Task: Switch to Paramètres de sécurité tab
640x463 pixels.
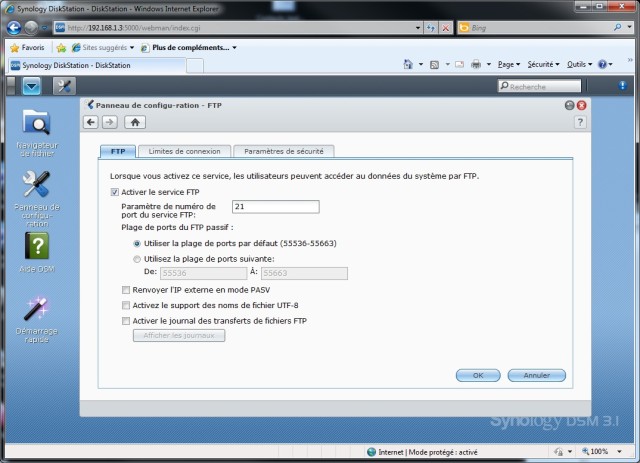Action: 283,152
